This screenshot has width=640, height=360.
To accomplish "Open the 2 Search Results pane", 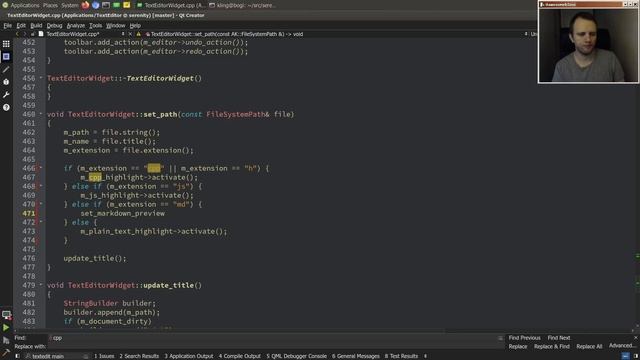I will coord(139,356).
